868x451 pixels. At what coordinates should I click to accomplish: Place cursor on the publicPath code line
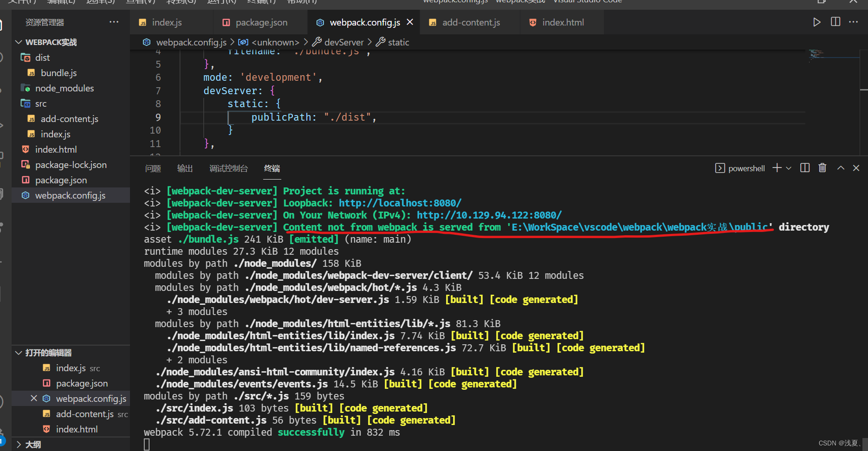coord(314,117)
